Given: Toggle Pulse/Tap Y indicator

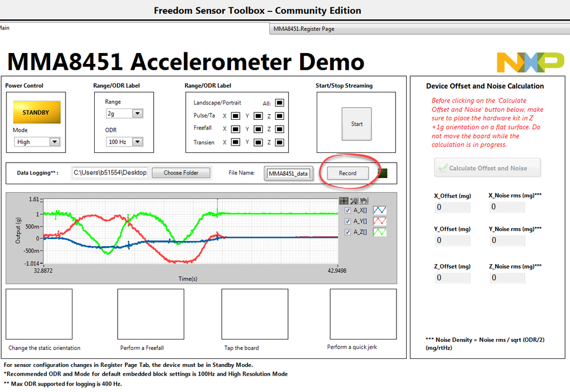Looking at the screenshot, I should coord(258,116).
